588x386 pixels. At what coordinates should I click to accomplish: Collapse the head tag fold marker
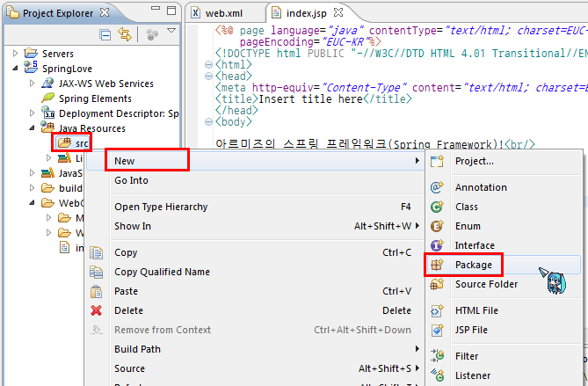point(208,76)
